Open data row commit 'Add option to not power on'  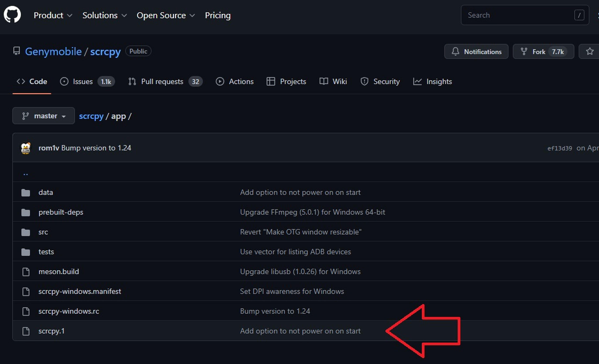tap(300, 192)
